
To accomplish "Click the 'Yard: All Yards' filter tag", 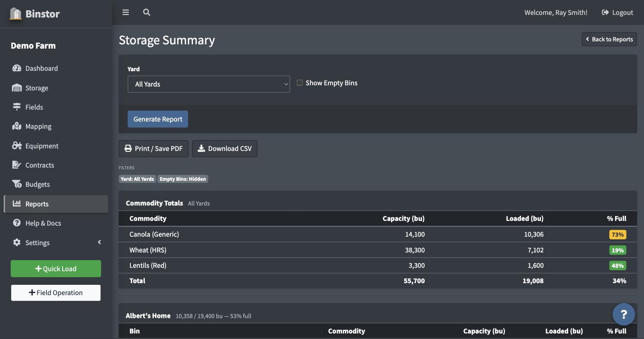I will [137, 179].
